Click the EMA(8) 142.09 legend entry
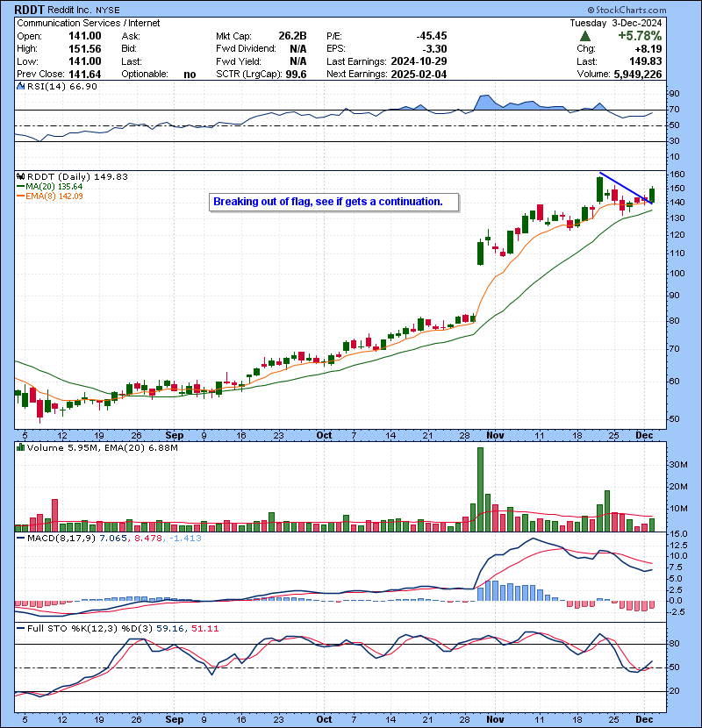 tap(50, 196)
